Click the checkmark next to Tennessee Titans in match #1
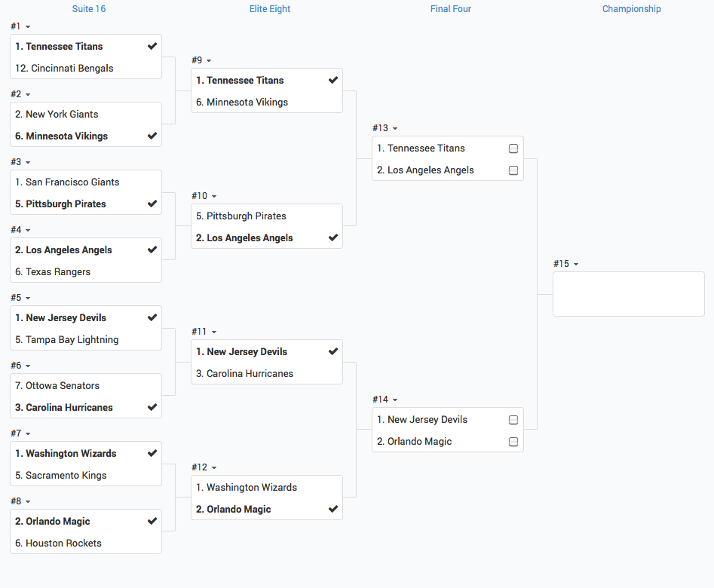The width and height of the screenshot is (714, 588). [x=152, y=46]
